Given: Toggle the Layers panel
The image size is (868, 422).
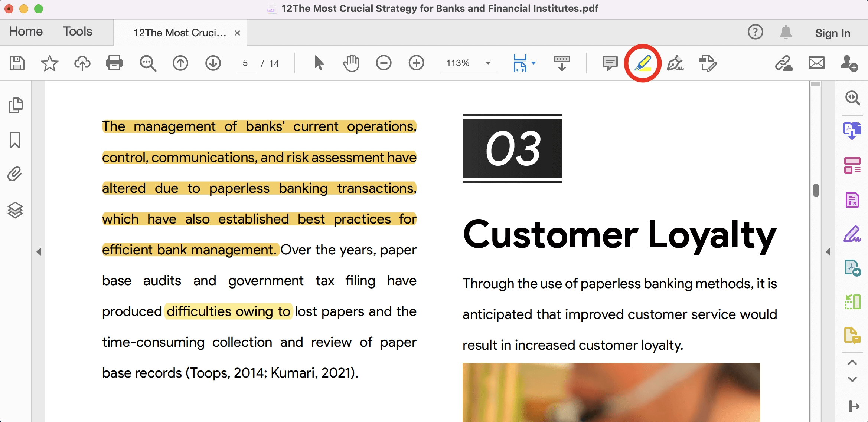Looking at the screenshot, I should click(15, 210).
